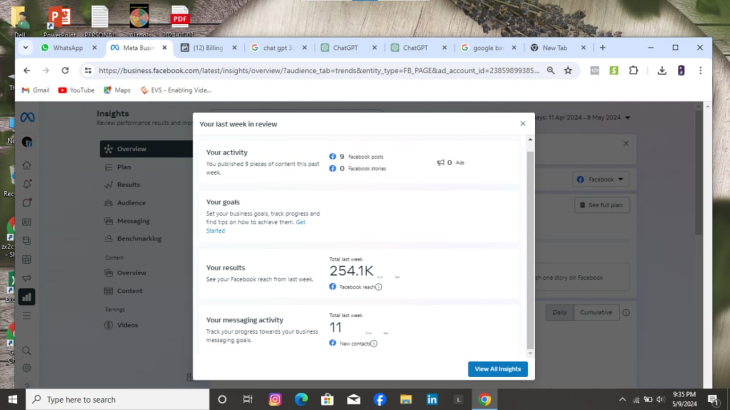Switch to the chat gpt search tab
This screenshot has width=730, height=410.
279,47
